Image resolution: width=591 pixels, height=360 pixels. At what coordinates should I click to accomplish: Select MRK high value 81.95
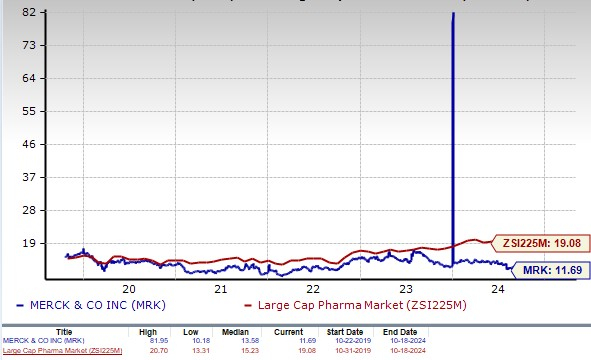(x=159, y=341)
